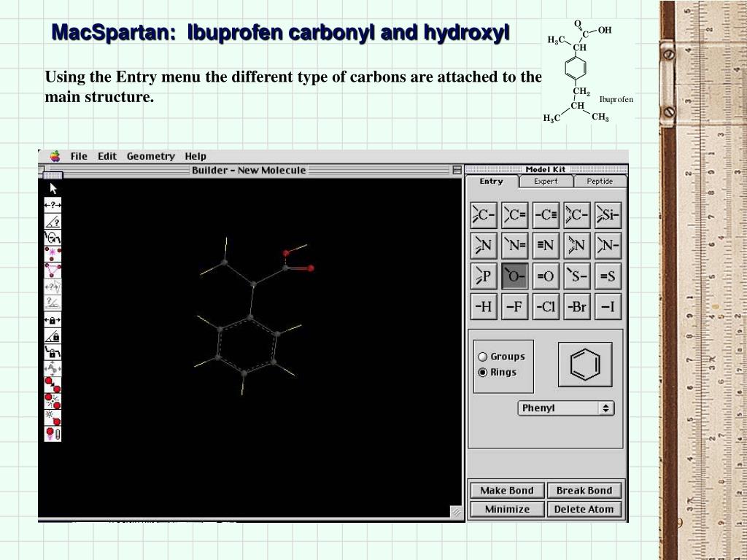This screenshot has height=560, width=747.
Task: Click the purple star with red dots tool
Action: pos(53,254)
